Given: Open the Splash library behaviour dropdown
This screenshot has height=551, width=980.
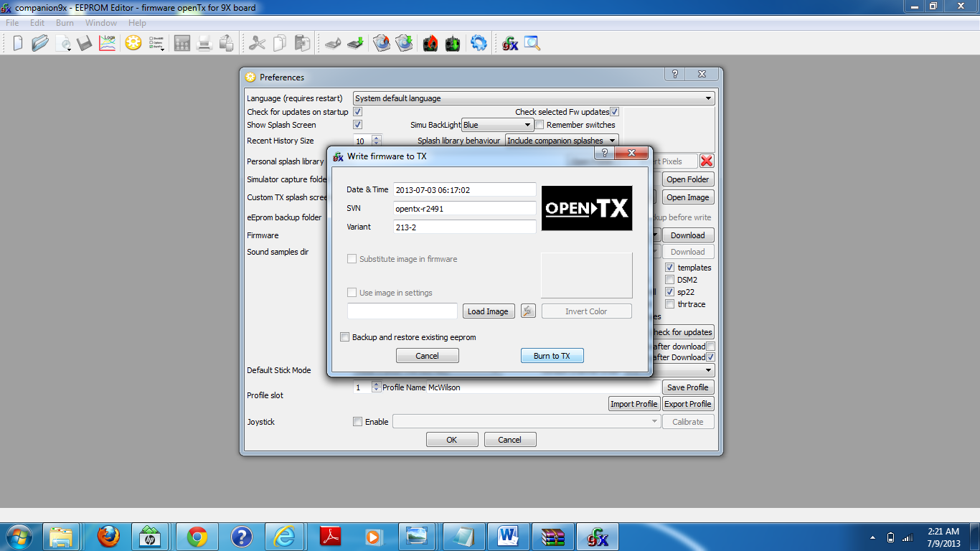Looking at the screenshot, I should 562,141.
